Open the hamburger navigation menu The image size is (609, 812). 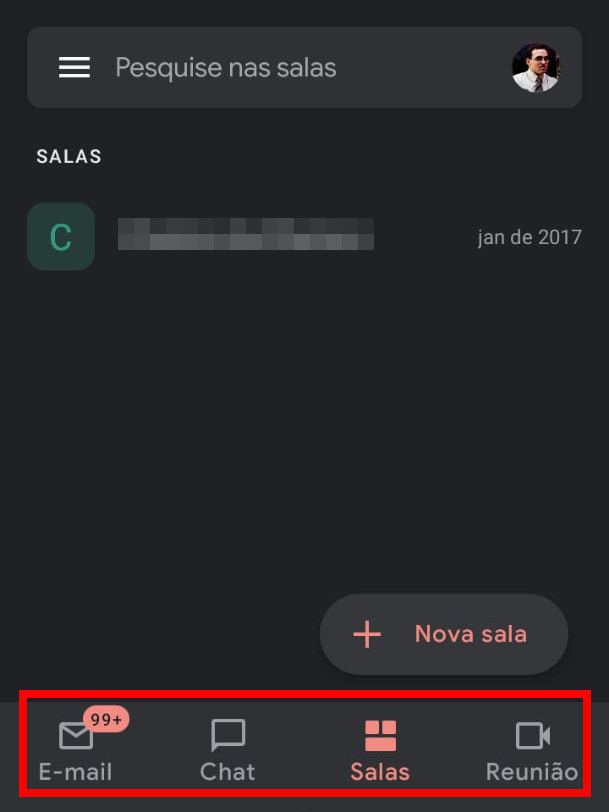[x=74, y=67]
